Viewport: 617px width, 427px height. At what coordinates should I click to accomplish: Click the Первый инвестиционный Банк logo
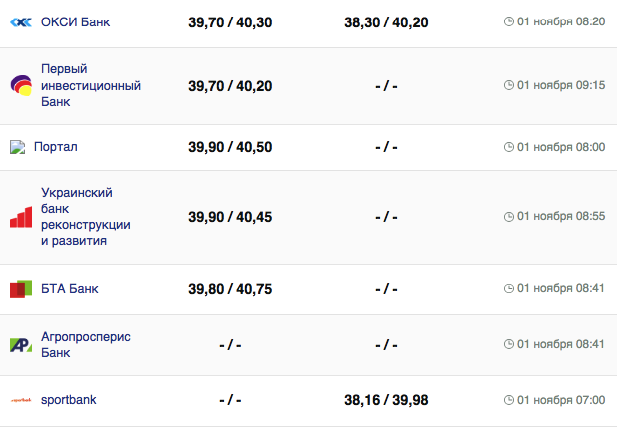point(21,86)
